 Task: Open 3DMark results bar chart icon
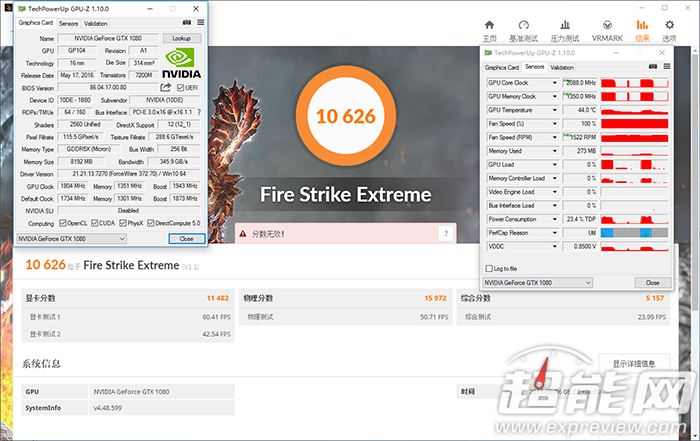(642, 25)
